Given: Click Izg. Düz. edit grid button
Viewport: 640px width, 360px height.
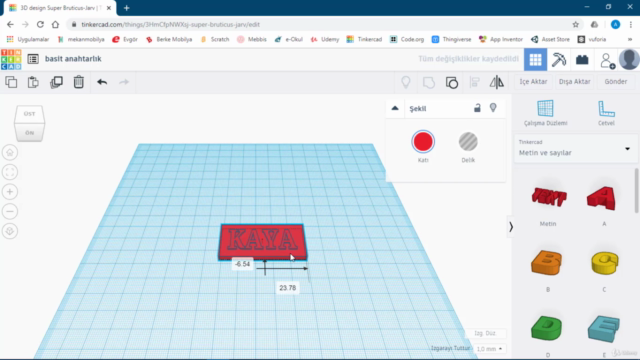Looking at the screenshot, I should click(485, 333).
